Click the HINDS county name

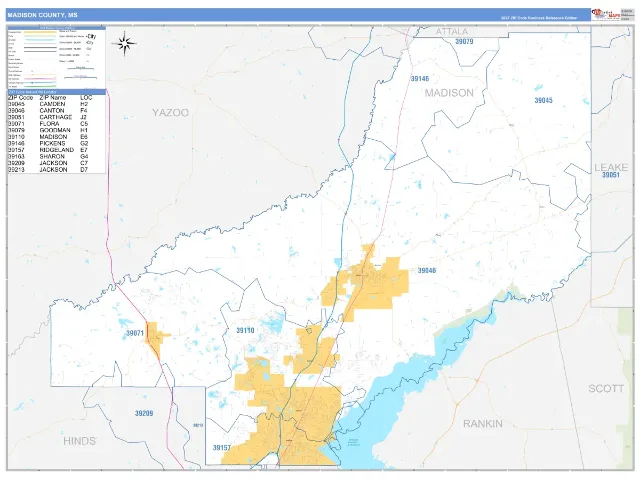79,441
